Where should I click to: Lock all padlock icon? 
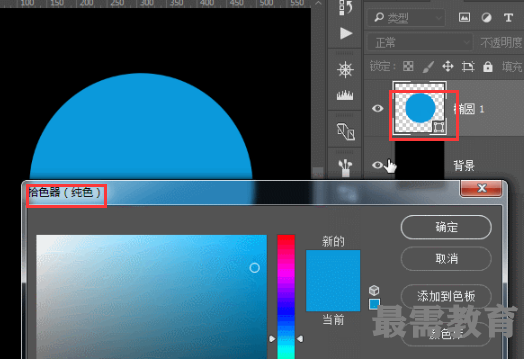point(488,67)
